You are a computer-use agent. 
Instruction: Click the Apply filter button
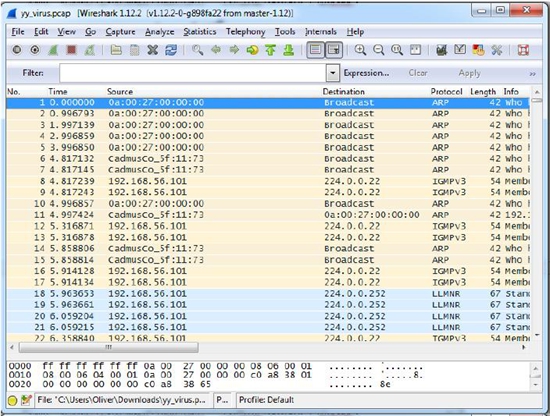click(x=469, y=73)
